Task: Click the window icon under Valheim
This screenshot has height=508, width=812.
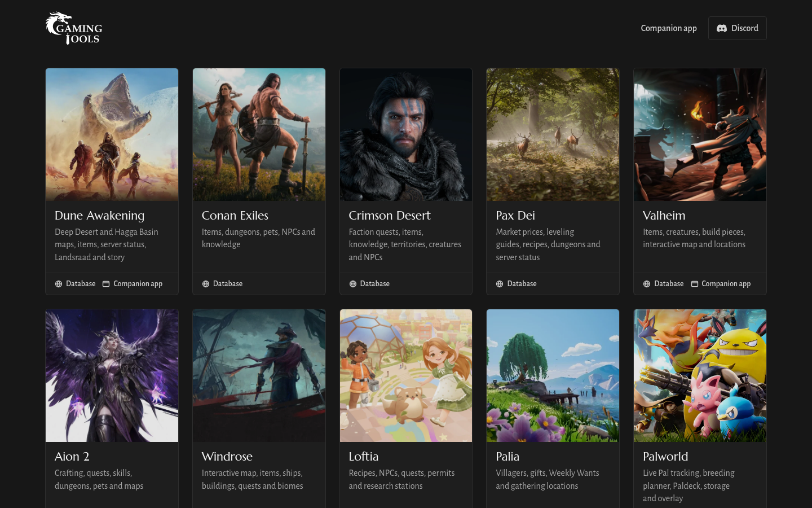Action: [x=695, y=284]
